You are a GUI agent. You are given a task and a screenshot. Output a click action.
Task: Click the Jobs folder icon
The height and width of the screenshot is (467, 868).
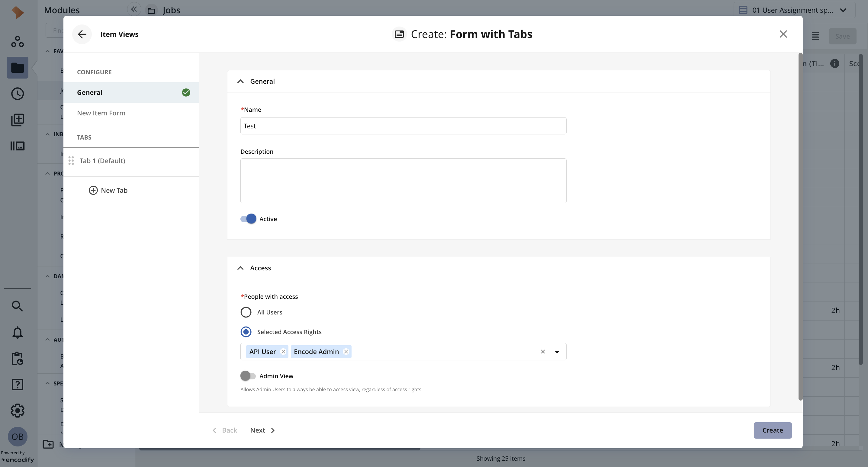(151, 11)
